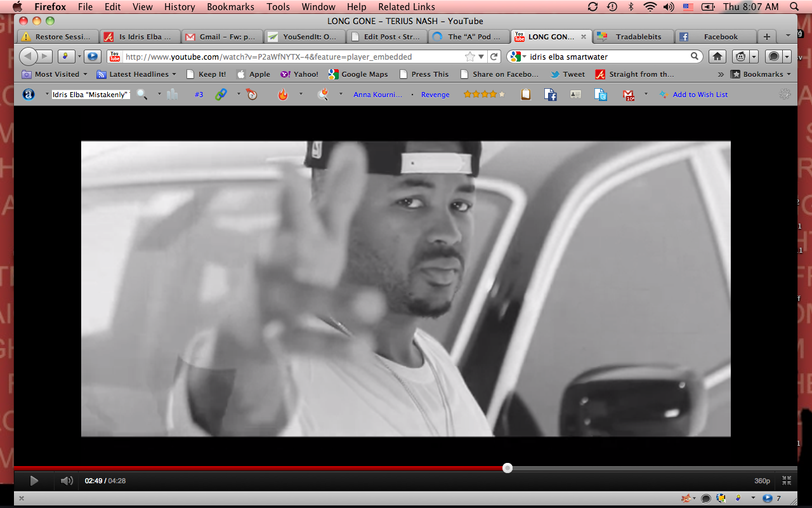Image resolution: width=812 pixels, height=508 pixels.
Task: Click the Google Maps bookmark
Action: click(358, 74)
